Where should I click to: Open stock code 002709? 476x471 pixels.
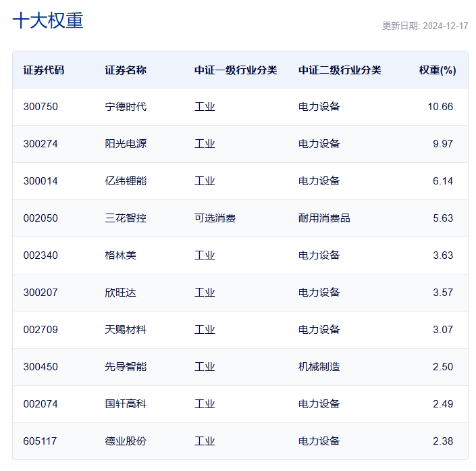[x=41, y=330]
